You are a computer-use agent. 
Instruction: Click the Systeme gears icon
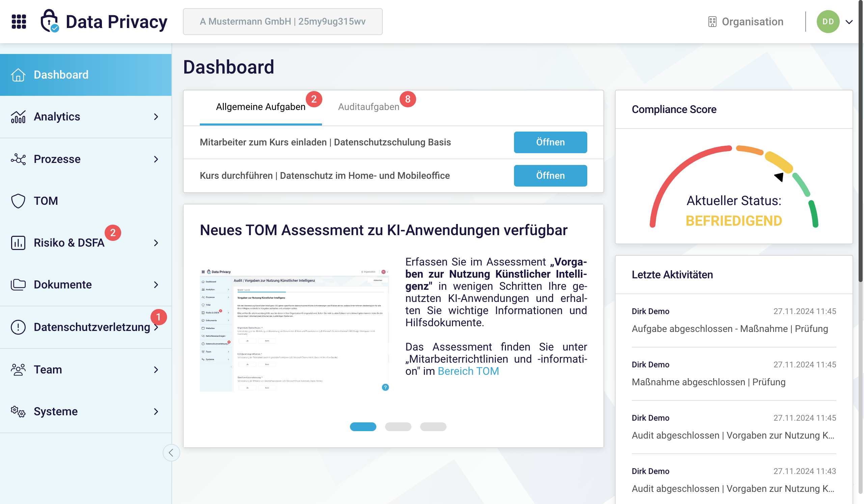click(18, 412)
